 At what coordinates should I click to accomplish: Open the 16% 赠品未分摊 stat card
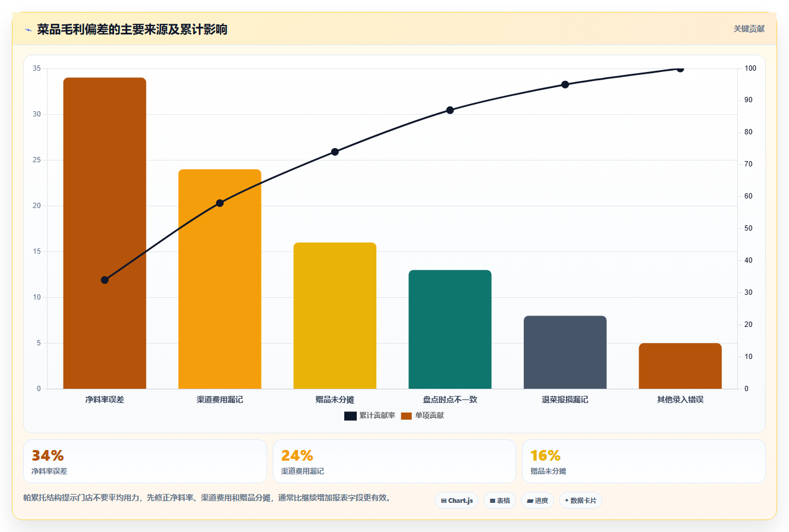coord(643,461)
